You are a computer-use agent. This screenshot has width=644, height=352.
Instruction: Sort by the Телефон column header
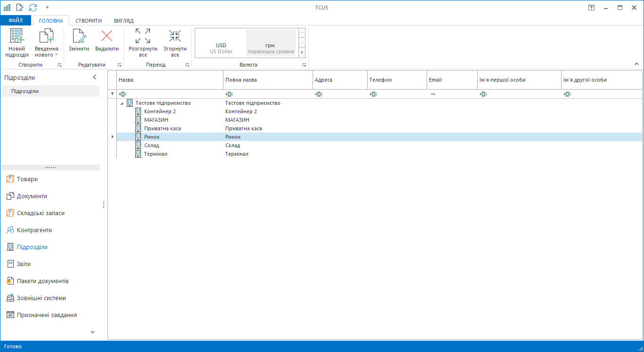point(397,80)
